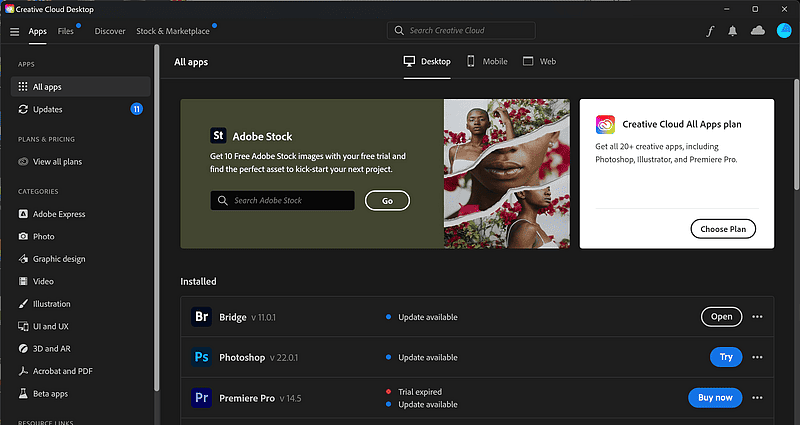Open more options for Photoshop
This screenshot has height=425, width=800.
click(x=757, y=357)
